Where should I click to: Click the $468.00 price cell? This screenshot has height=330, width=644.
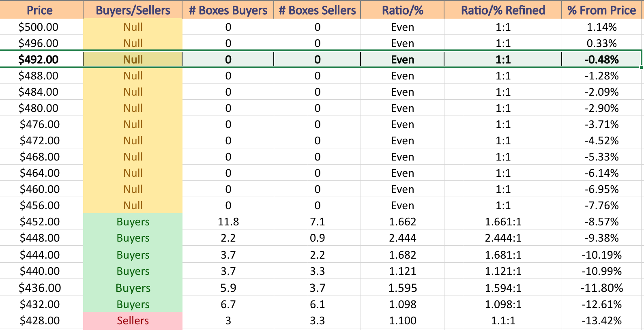click(x=41, y=156)
